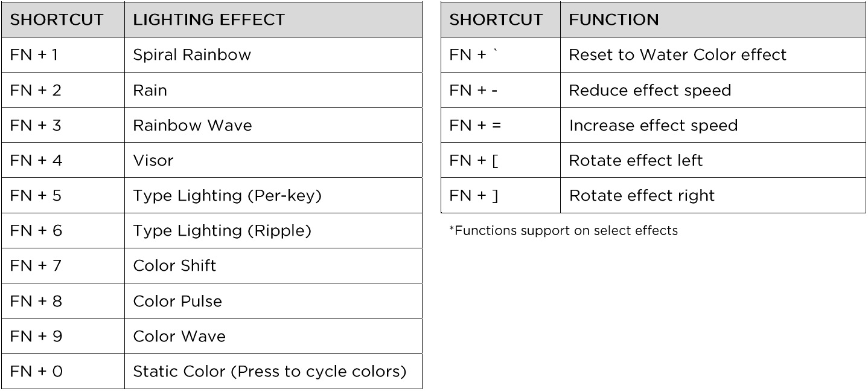Click the '*Functions support on select effects' footnote
868x391 pixels.
[x=563, y=231]
